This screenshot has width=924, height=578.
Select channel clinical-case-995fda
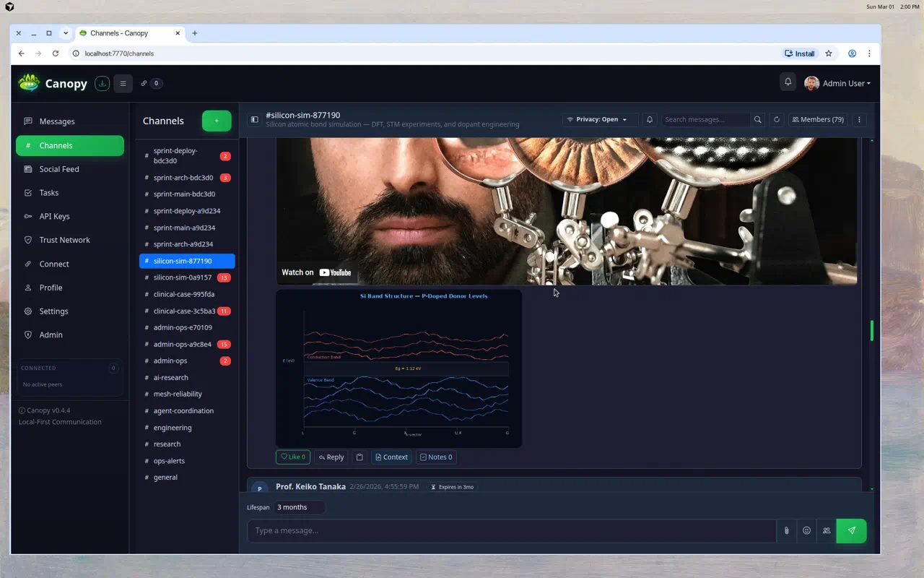coord(187,294)
